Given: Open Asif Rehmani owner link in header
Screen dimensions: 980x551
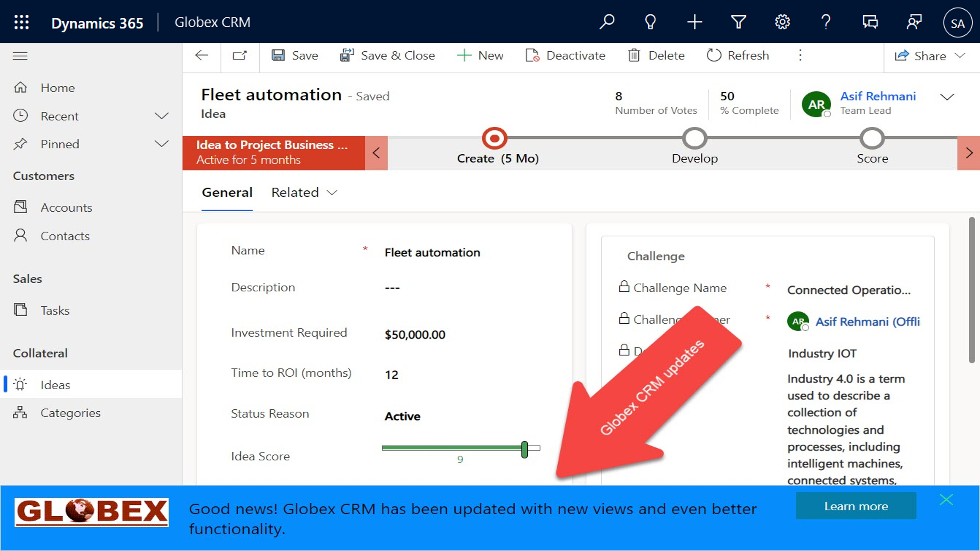Looking at the screenshot, I should [x=878, y=96].
